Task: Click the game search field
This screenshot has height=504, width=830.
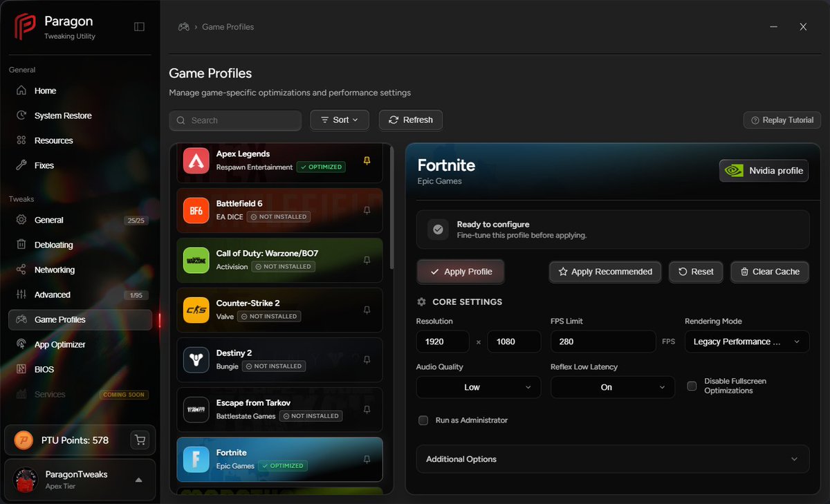Action: pyautogui.click(x=235, y=120)
